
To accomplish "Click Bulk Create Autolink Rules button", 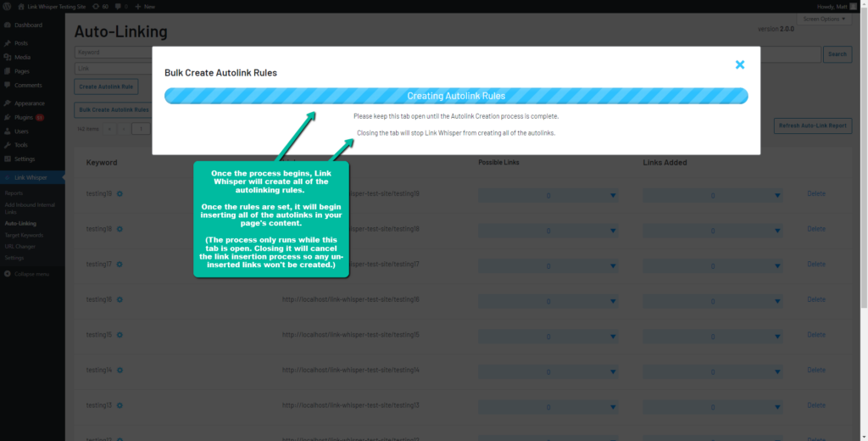I will click(114, 109).
